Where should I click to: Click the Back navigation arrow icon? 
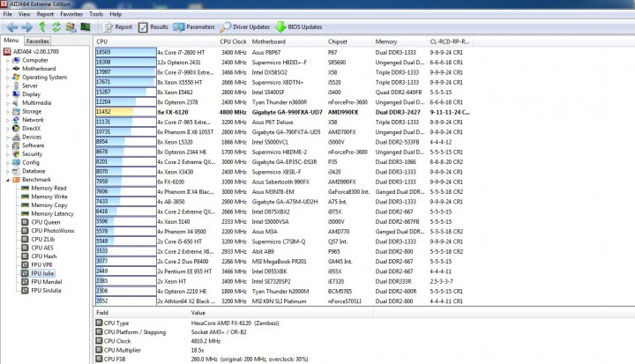pyautogui.click(x=12, y=27)
